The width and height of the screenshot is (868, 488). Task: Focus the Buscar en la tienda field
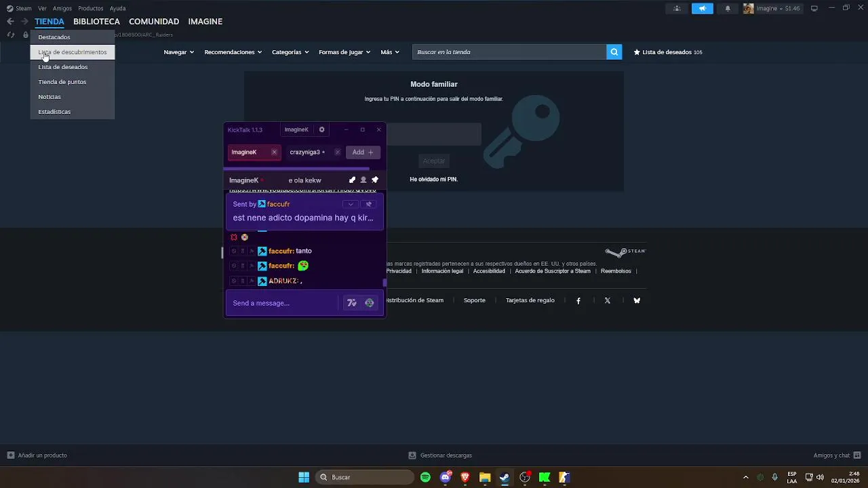(509, 52)
